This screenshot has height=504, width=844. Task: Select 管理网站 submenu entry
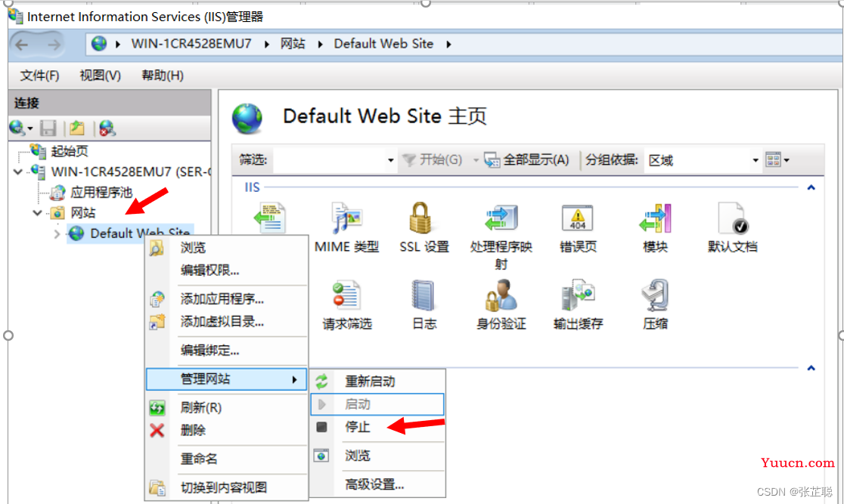227,379
